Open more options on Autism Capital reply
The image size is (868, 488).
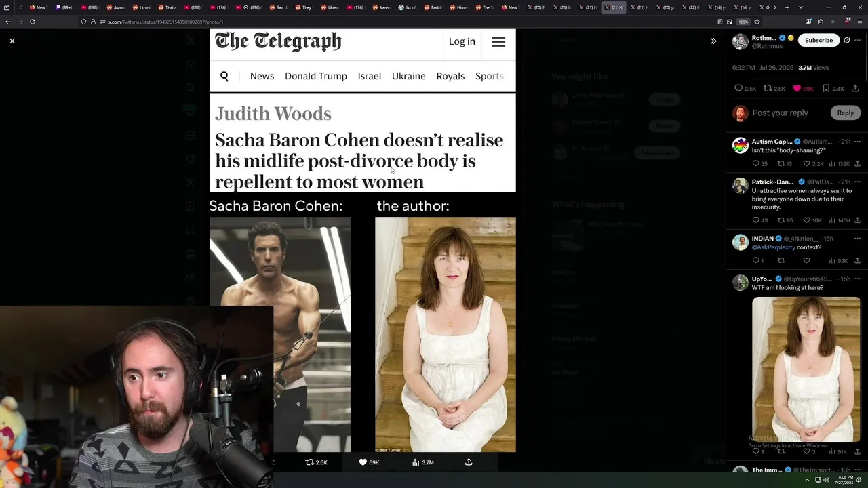coord(857,142)
